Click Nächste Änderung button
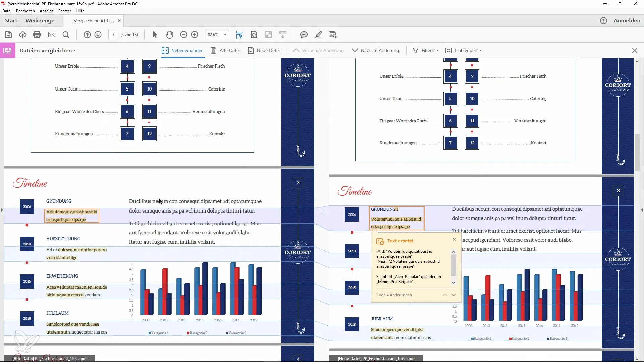Viewport: 644px width, 362px height. (x=375, y=51)
